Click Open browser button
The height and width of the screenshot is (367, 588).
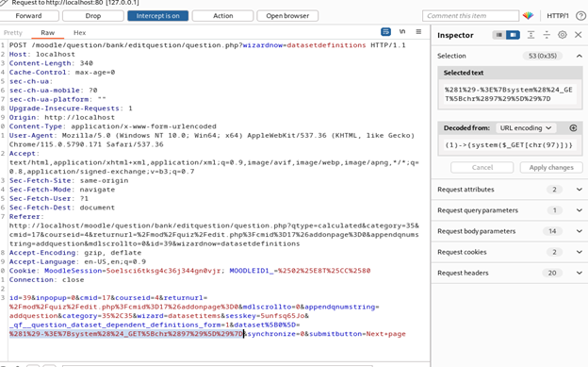click(x=287, y=16)
